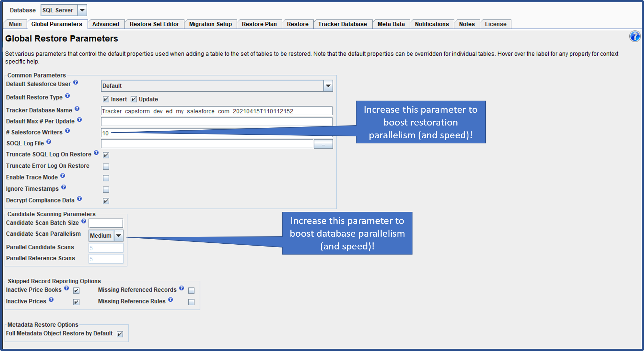644x351 pixels.
Task: Check the Ignore Timestamps box
Action: pos(106,190)
